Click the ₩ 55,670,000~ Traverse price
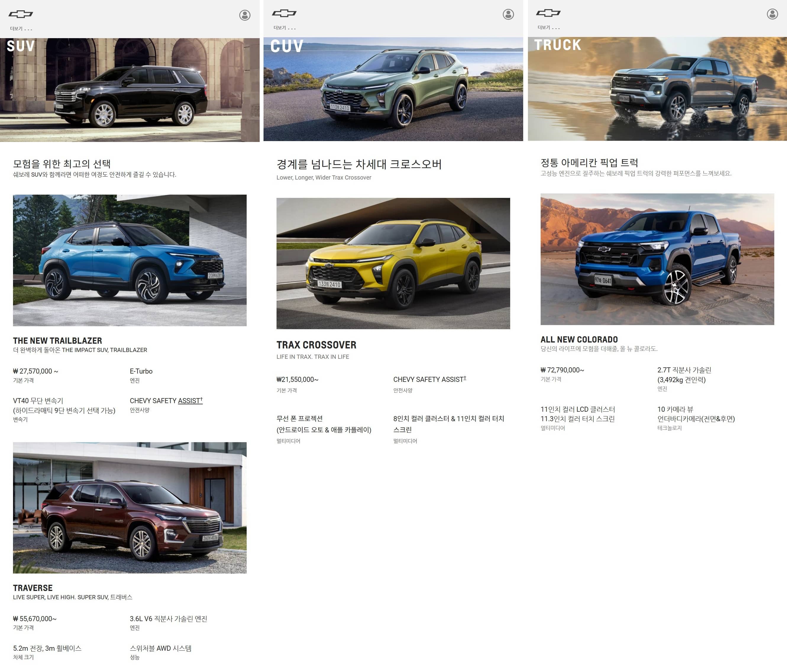The image size is (787, 672). point(35,619)
